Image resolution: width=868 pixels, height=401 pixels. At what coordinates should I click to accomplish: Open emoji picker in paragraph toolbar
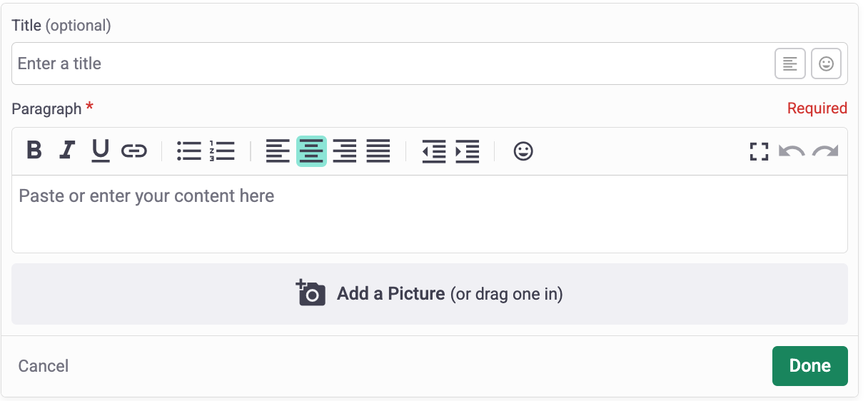(x=523, y=151)
